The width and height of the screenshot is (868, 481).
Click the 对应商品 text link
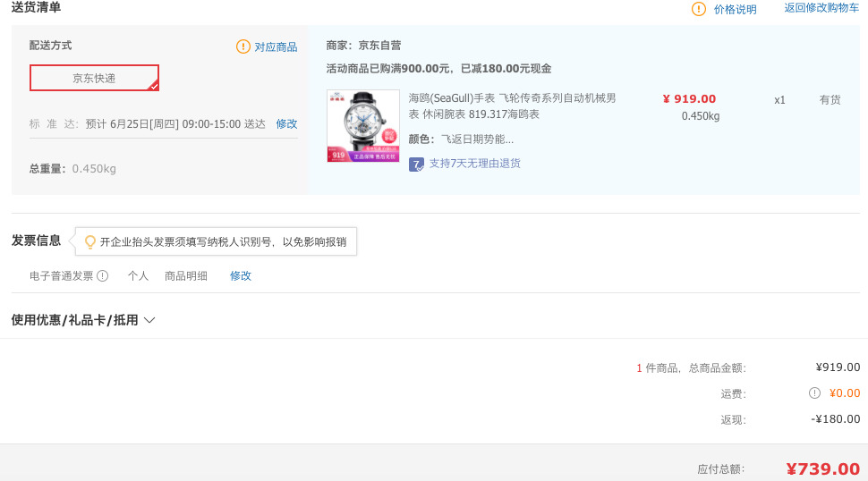(x=276, y=47)
